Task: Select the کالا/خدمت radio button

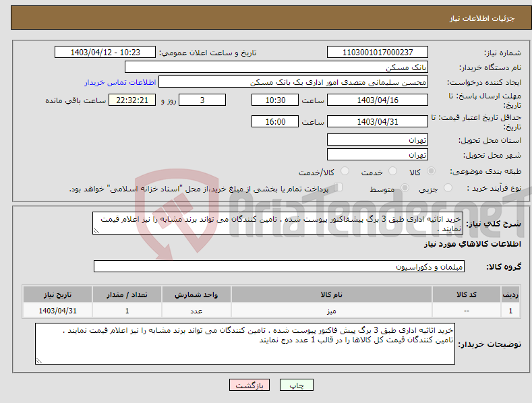Action: [345, 171]
